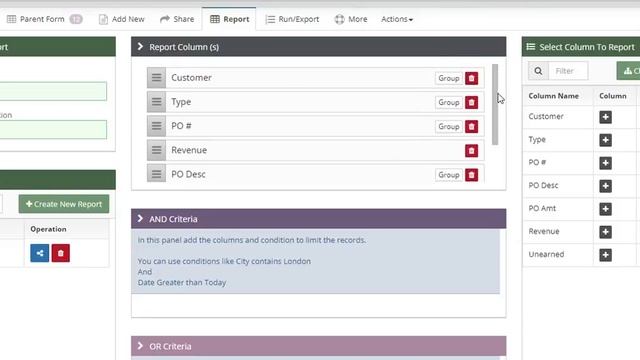Open the More tab
Viewport: 640px width, 360px height.
(351, 19)
